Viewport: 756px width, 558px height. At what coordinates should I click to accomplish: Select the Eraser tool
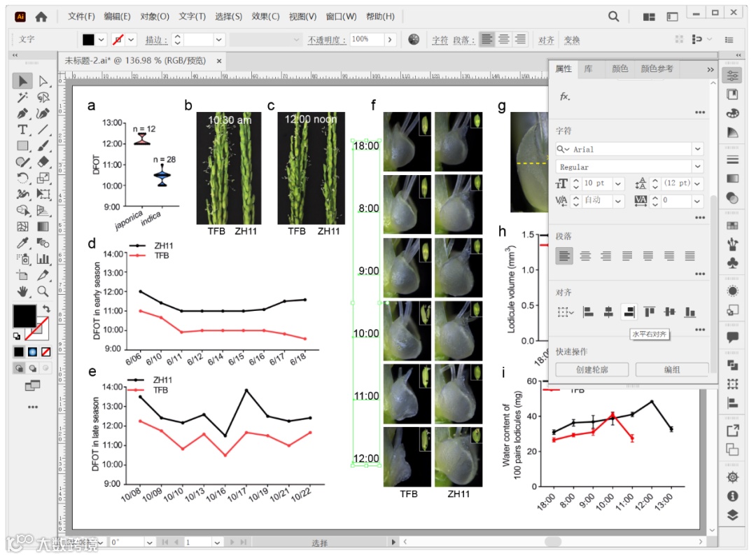(x=43, y=162)
